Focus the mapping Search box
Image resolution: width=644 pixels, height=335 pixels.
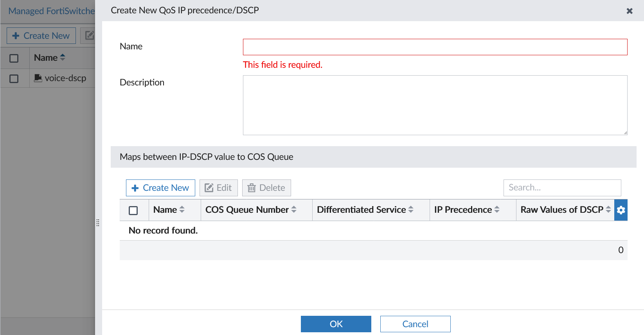click(562, 188)
